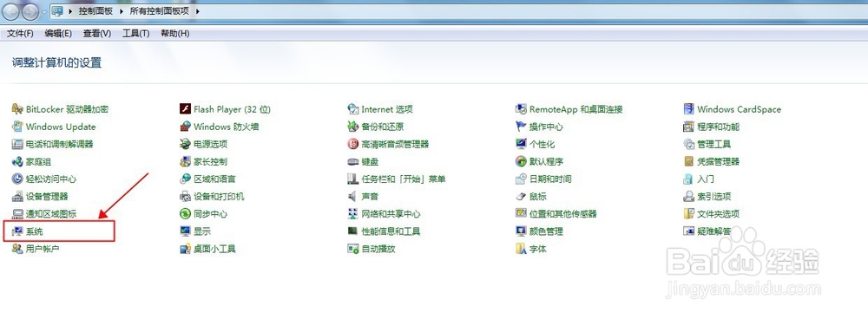Open recent pages dropdown beside navigation buttons
868x319 pixels.
coord(44,11)
